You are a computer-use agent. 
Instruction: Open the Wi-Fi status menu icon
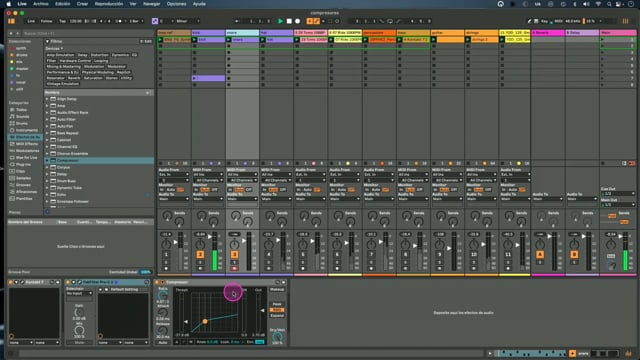[x=598, y=4]
